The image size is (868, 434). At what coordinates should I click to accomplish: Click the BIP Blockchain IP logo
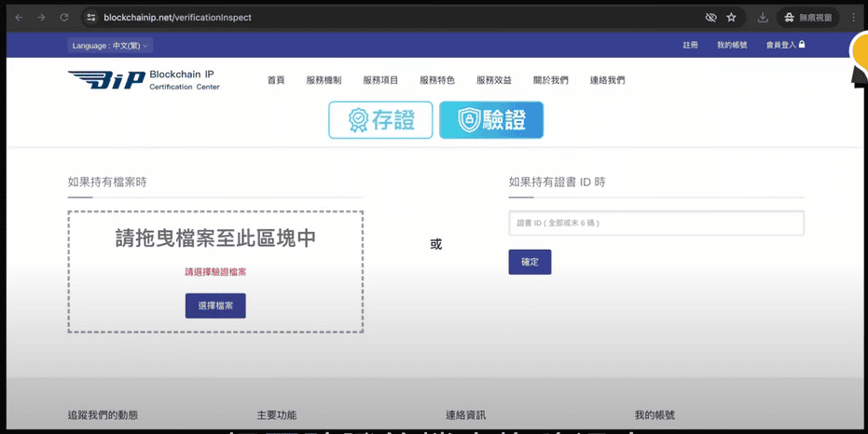point(144,80)
